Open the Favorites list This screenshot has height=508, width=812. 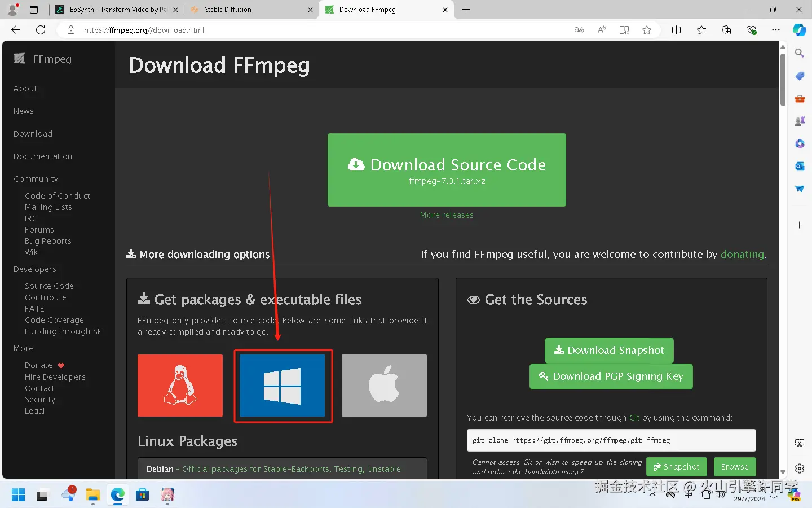tap(701, 30)
